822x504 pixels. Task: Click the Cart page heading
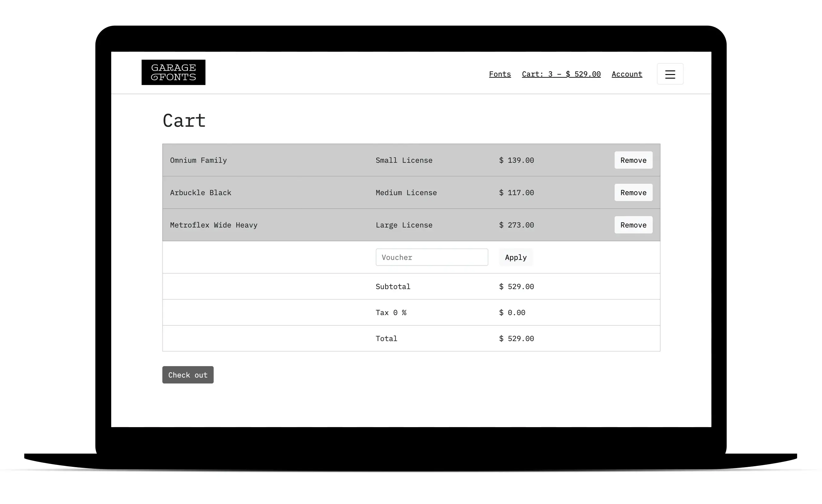pyautogui.click(x=184, y=120)
